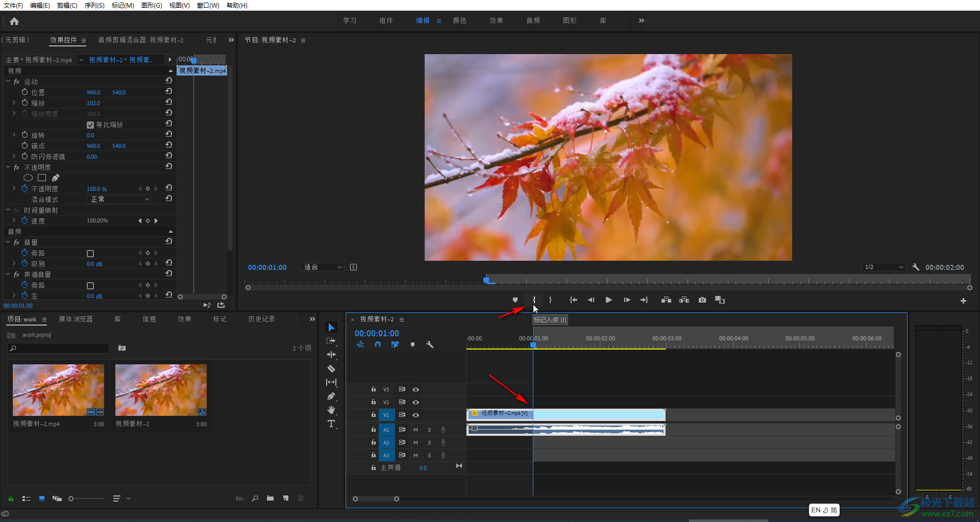Select the Type tool
This screenshot has height=522, width=980.
[331, 424]
